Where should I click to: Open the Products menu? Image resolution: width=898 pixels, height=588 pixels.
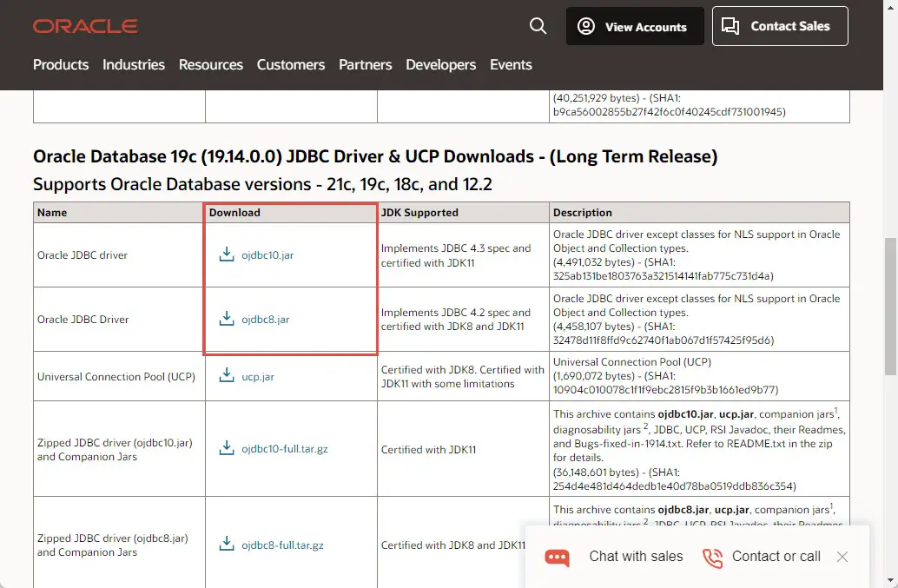[61, 64]
